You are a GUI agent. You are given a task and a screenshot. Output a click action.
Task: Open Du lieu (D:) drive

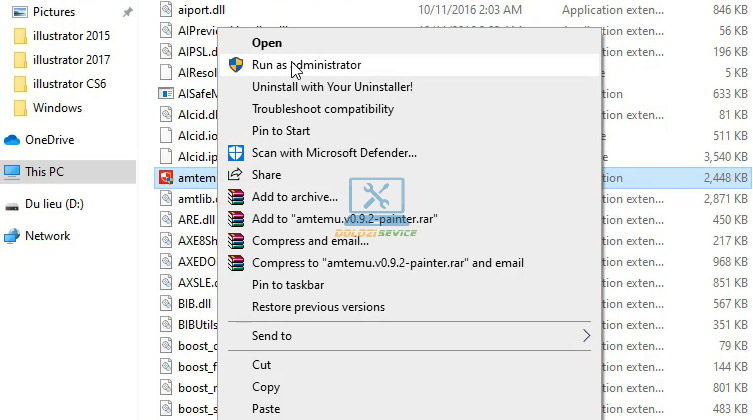pos(54,204)
